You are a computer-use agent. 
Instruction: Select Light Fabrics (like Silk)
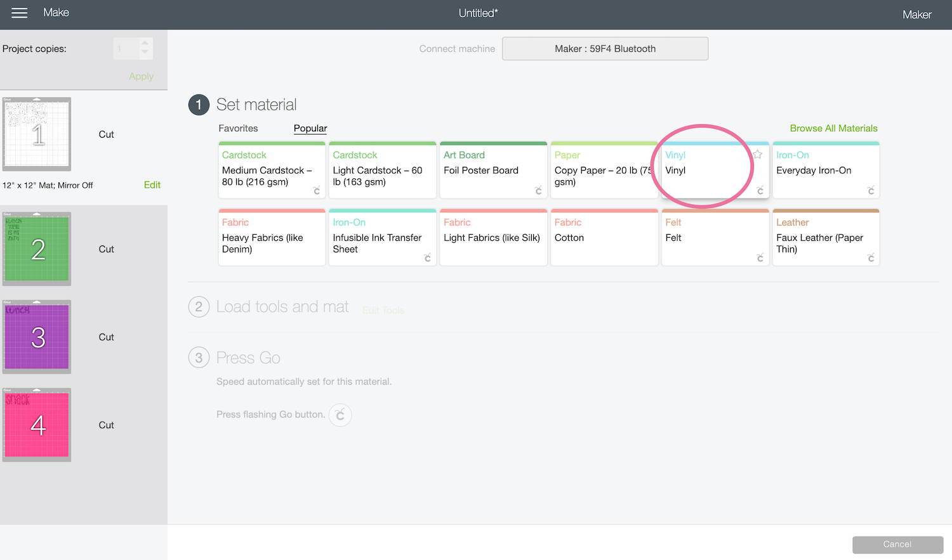pyautogui.click(x=493, y=237)
